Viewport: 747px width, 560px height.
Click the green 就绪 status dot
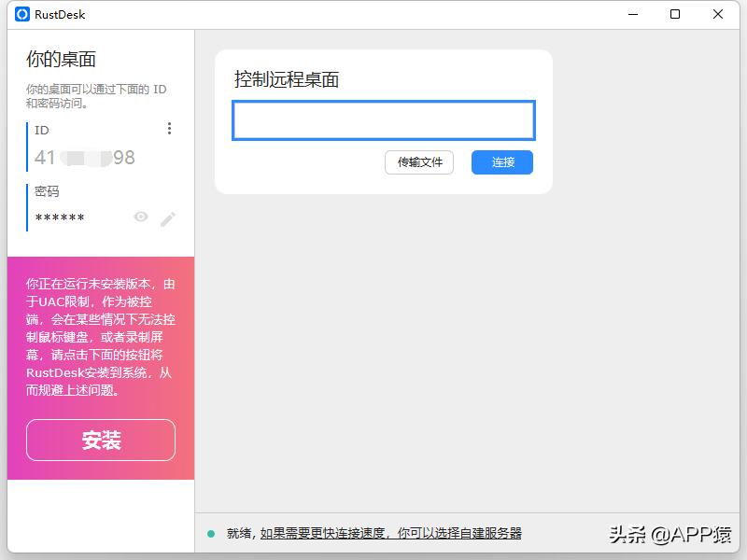coord(210,535)
